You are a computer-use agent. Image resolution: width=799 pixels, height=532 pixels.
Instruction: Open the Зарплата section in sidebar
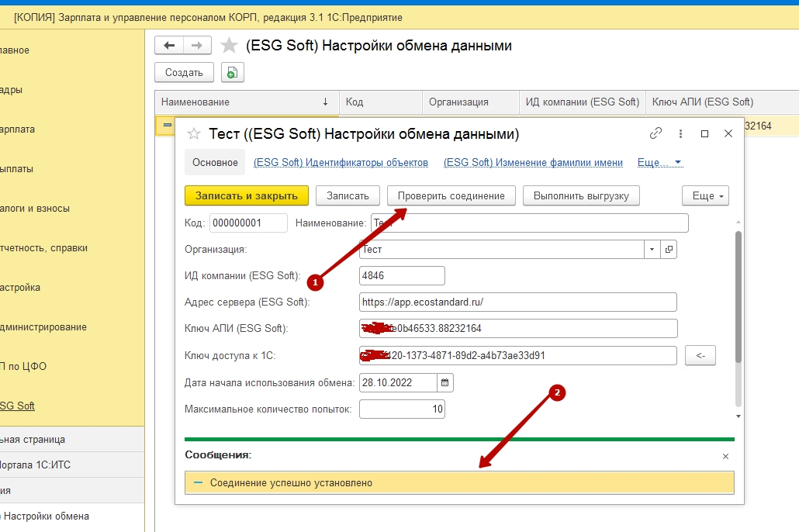click(17, 130)
